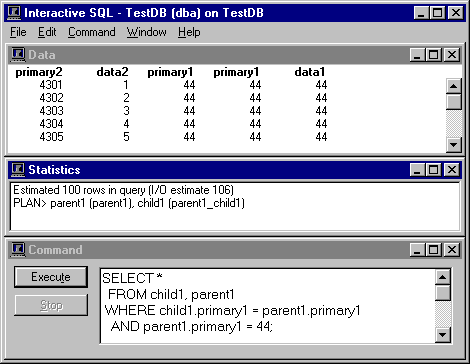
Task: Select the cell with value 4305
Action: [x=51, y=137]
